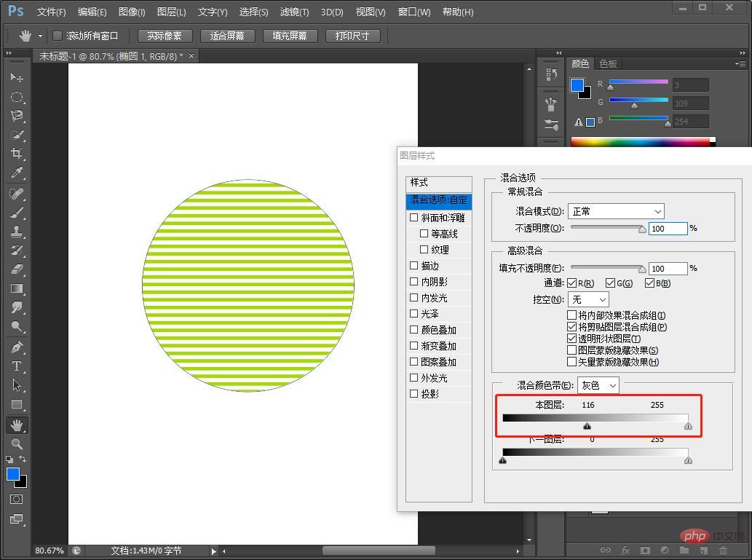752x560 pixels.
Task: Check 将内部效果混合成组 option
Action: click(x=571, y=315)
